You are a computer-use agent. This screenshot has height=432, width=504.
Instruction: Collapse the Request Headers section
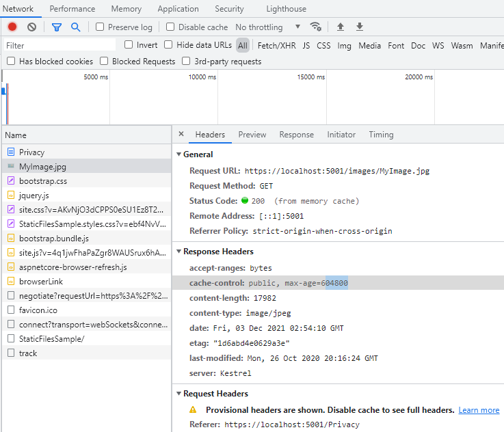click(178, 394)
